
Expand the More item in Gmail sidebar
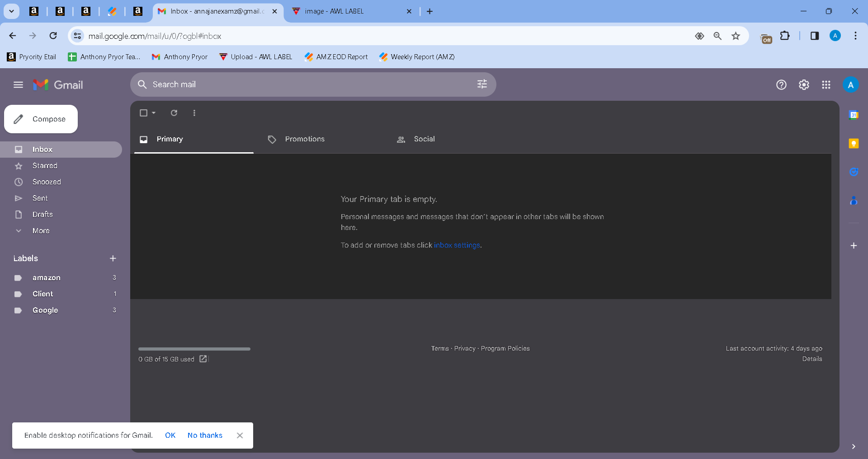41,231
